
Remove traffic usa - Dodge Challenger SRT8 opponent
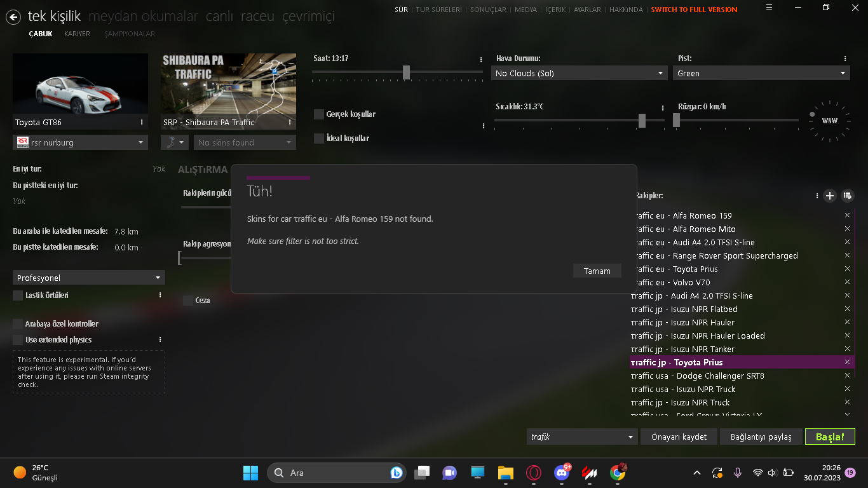[x=847, y=376]
